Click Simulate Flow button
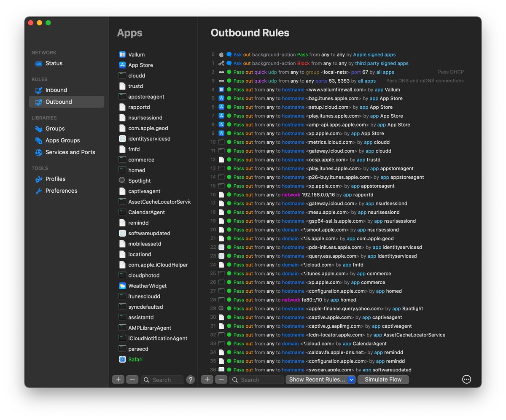The width and height of the screenshot is (506, 420). (x=383, y=380)
